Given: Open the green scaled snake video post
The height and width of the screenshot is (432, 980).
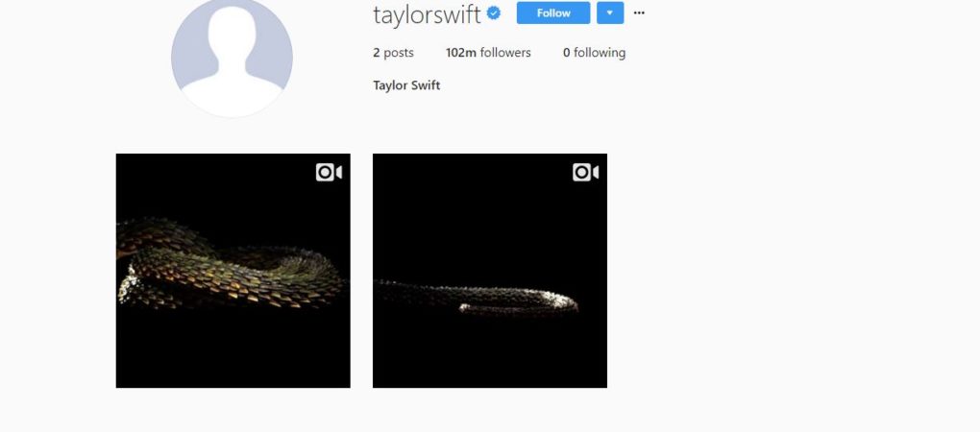Looking at the screenshot, I should point(233,271).
